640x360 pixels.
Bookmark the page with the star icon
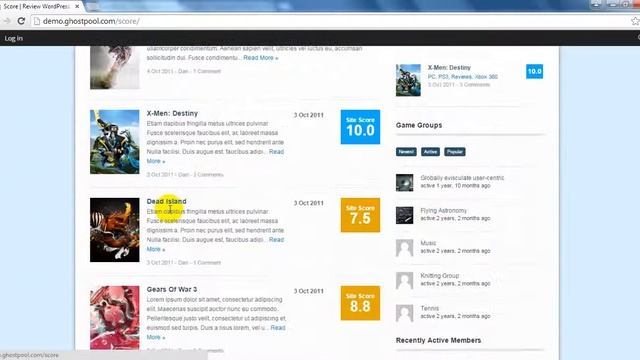[636, 21]
